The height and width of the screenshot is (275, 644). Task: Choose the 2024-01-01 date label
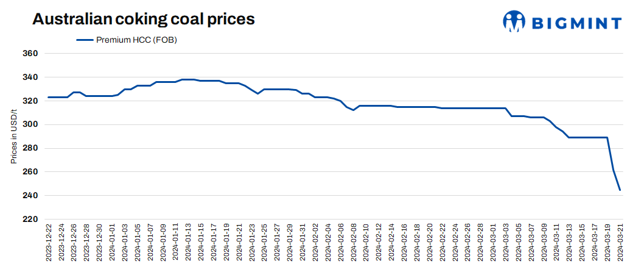(112, 243)
